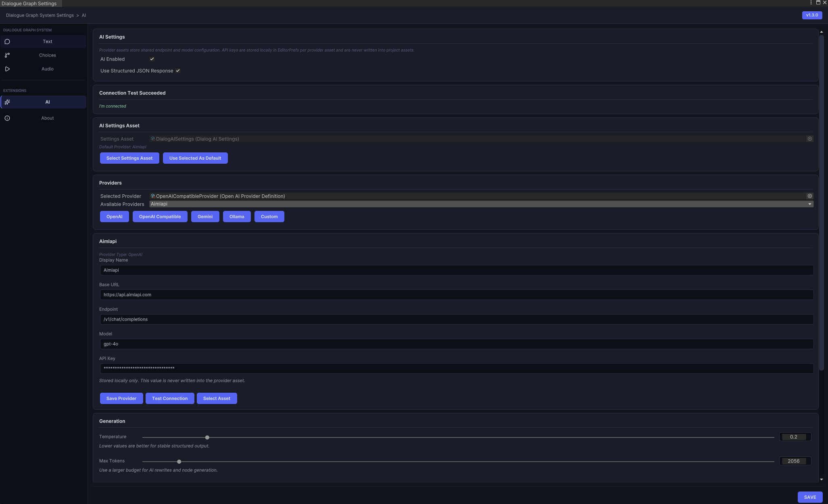Click the SAVE button at bottom right
Viewport: 828px width, 504px height.
[810, 497]
